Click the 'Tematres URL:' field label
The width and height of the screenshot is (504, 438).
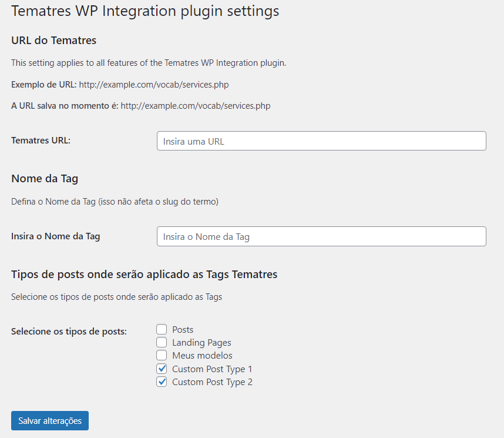point(41,140)
